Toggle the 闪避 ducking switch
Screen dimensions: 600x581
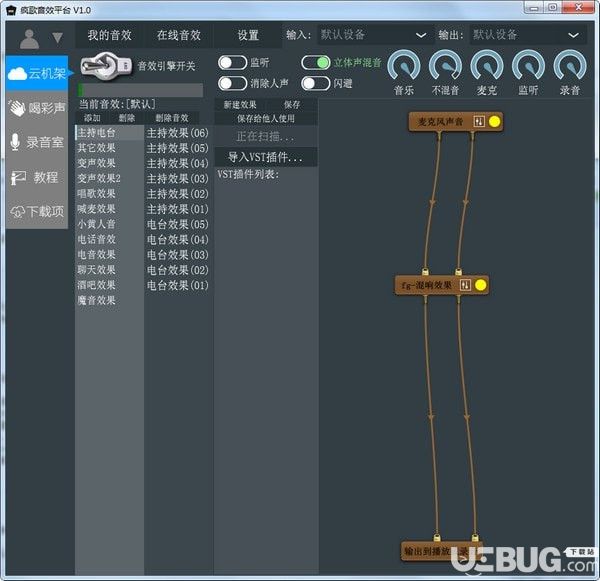tap(316, 83)
